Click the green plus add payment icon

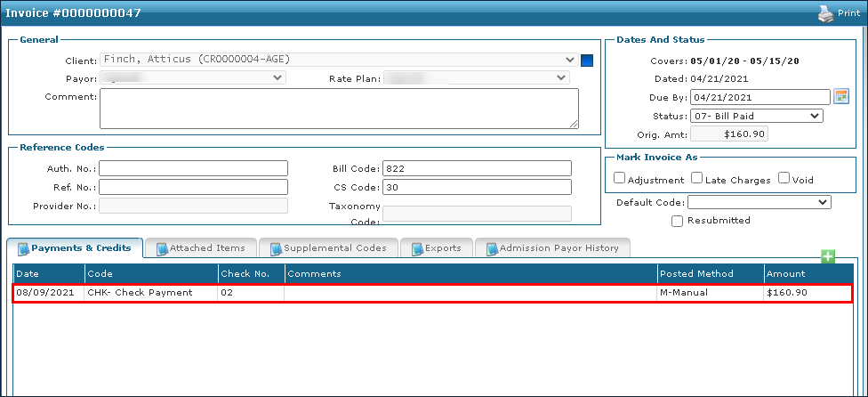[828, 257]
